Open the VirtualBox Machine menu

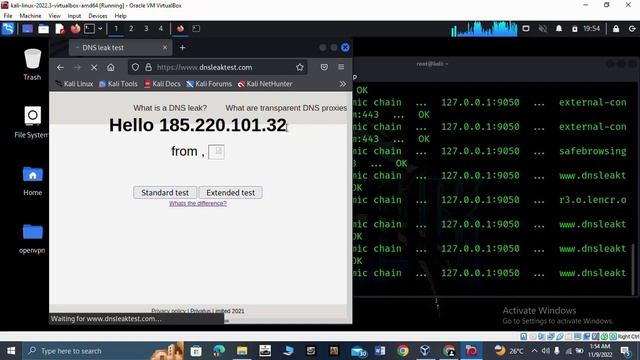[30, 16]
